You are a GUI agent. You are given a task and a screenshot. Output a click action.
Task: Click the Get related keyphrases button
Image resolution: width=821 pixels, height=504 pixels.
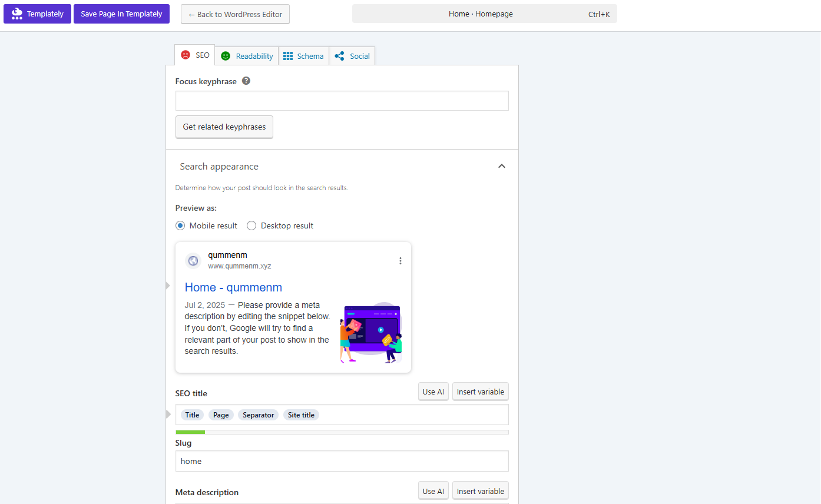pyautogui.click(x=224, y=127)
